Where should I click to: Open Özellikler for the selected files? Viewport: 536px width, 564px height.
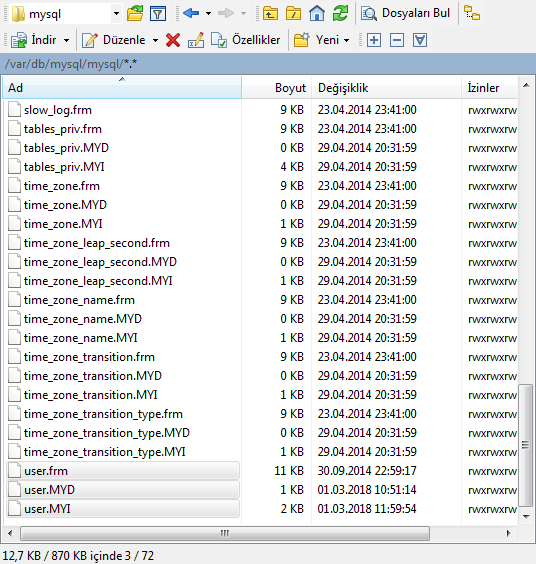(x=246, y=40)
